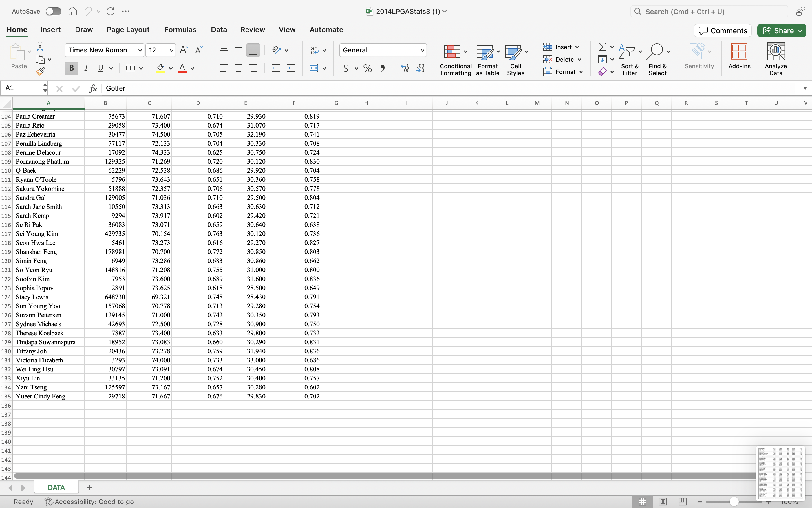Image resolution: width=812 pixels, height=508 pixels.
Task: Toggle Center horizontal alignment
Action: tap(238, 68)
